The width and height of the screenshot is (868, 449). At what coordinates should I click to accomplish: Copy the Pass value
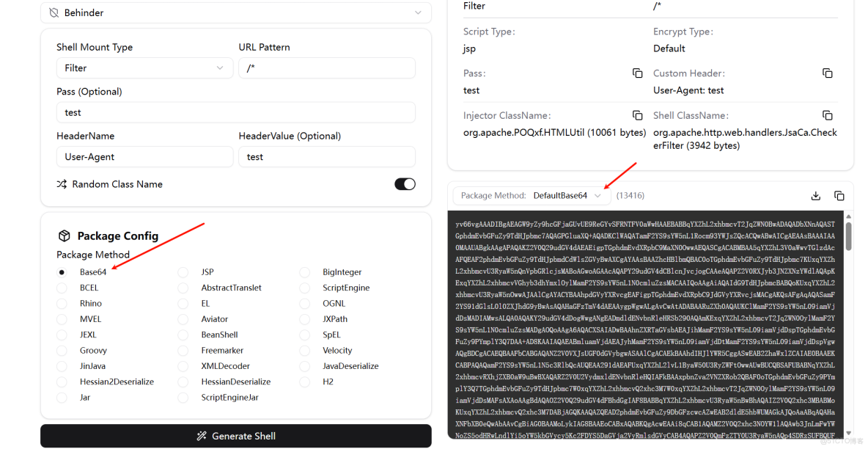[x=637, y=73]
